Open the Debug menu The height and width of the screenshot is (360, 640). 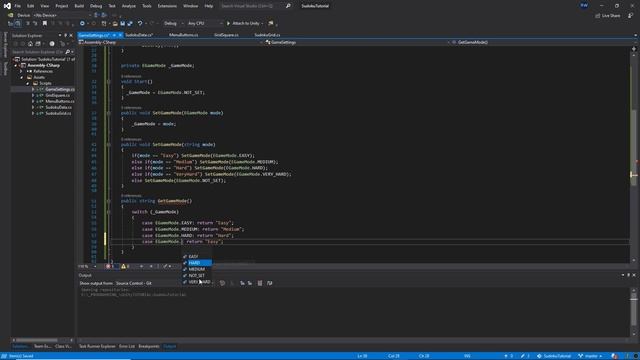[x=96, y=6]
